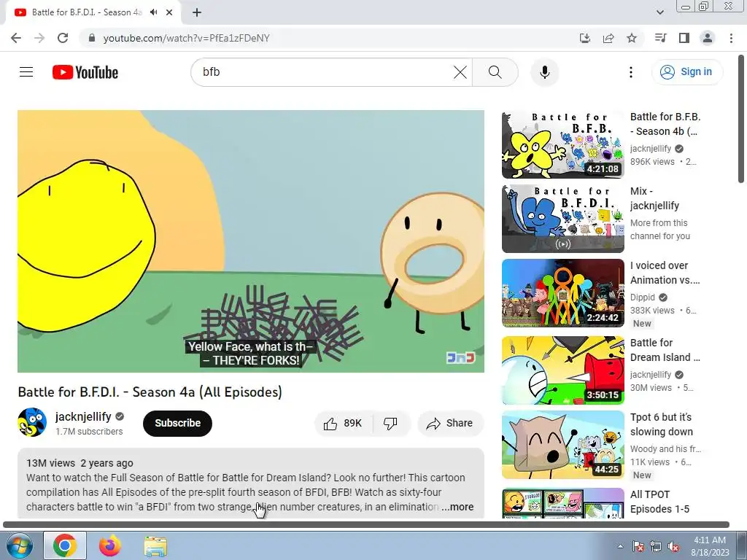747x560 pixels.
Task: Open Chrome three-dot menu
Action: [731, 38]
